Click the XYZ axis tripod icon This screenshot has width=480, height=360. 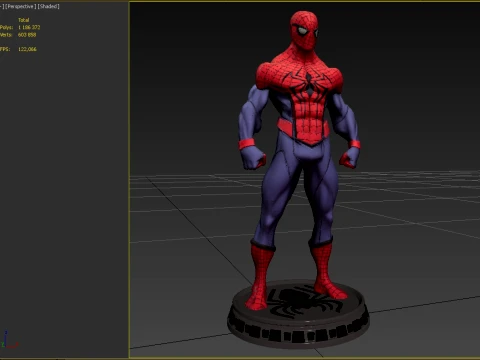tap(9, 340)
